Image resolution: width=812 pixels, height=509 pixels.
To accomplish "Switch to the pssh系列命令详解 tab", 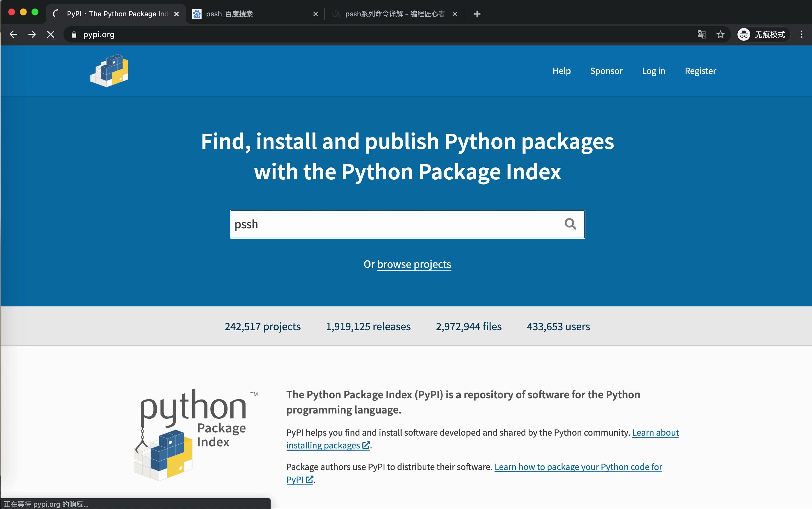I will (x=395, y=14).
